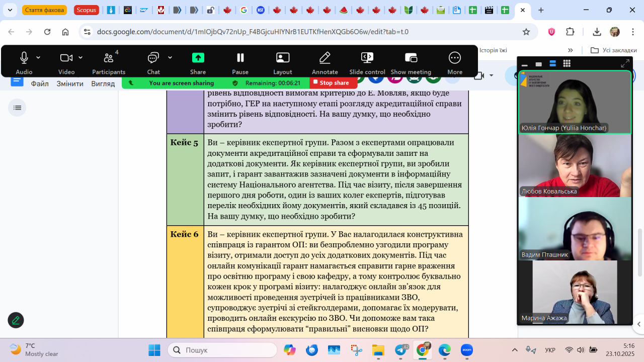Click the green pencil edit icon

(16, 320)
